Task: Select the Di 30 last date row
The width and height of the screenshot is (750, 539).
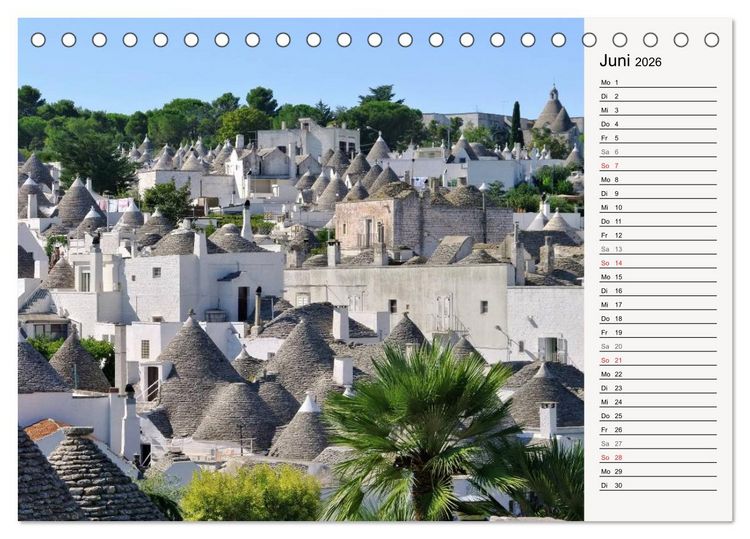Action: pos(658,485)
